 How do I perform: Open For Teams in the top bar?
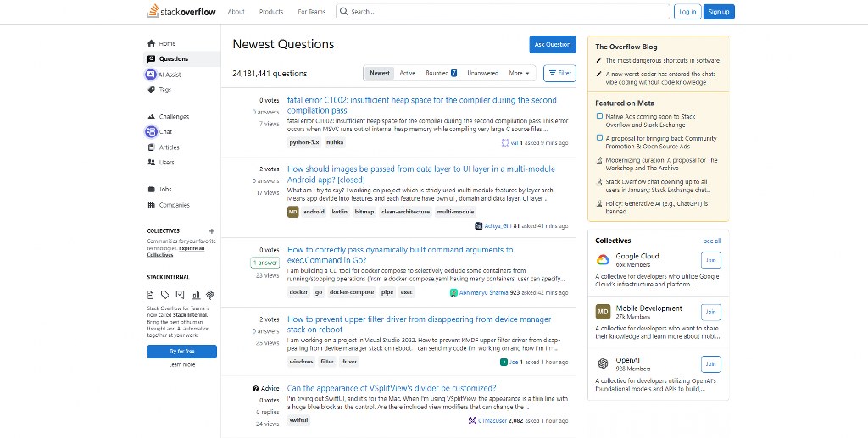coord(312,12)
